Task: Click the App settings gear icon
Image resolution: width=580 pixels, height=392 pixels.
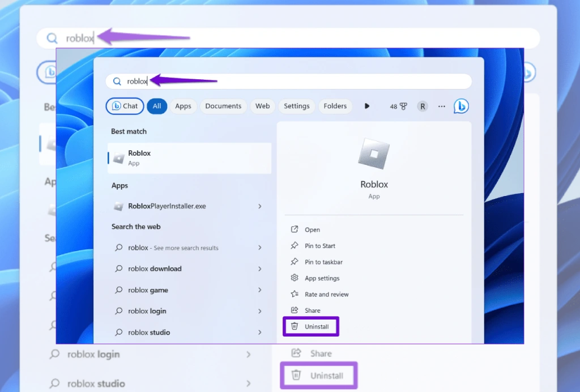Action: pos(295,278)
